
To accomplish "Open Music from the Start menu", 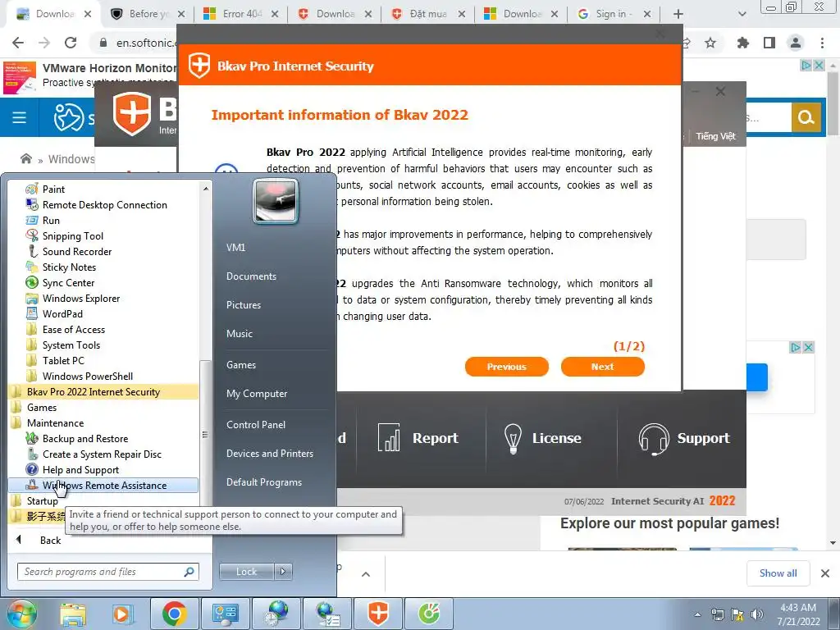I will point(239,333).
